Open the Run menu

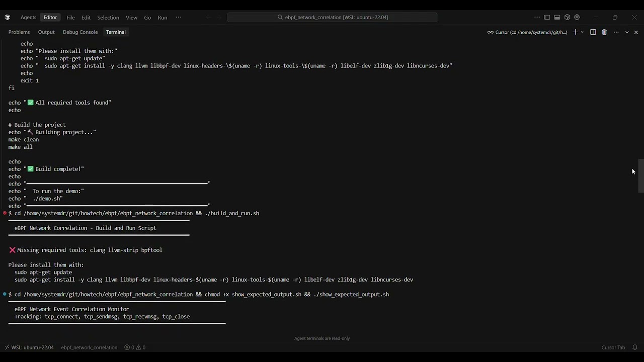[163, 17]
